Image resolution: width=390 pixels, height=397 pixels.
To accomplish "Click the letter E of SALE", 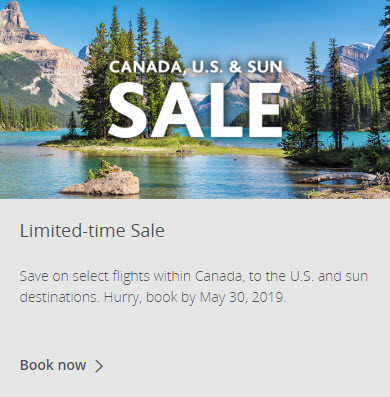I will (265, 110).
